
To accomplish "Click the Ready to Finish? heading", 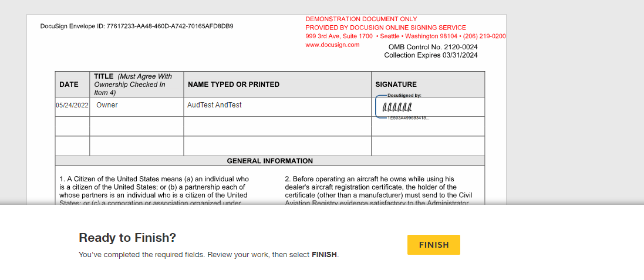I will click(127, 238).
